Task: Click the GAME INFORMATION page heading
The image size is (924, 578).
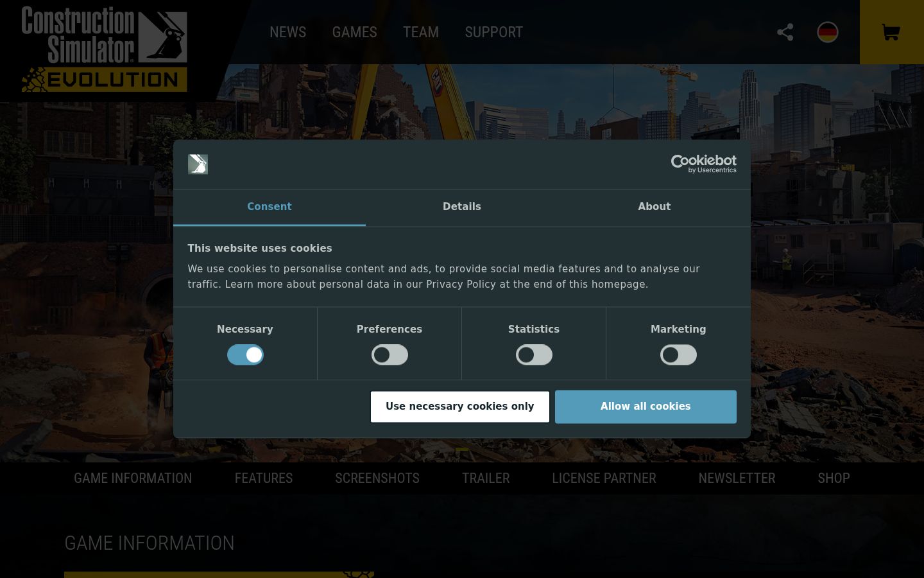Action: [150, 543]
